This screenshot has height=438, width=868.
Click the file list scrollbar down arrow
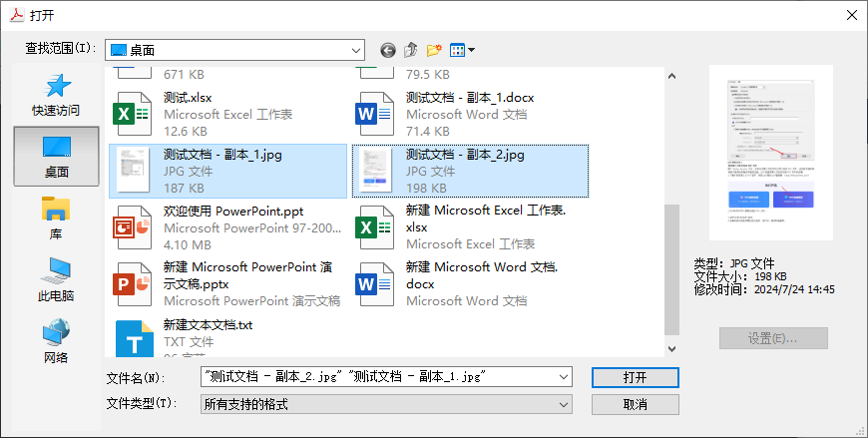[x=671, y=347]
